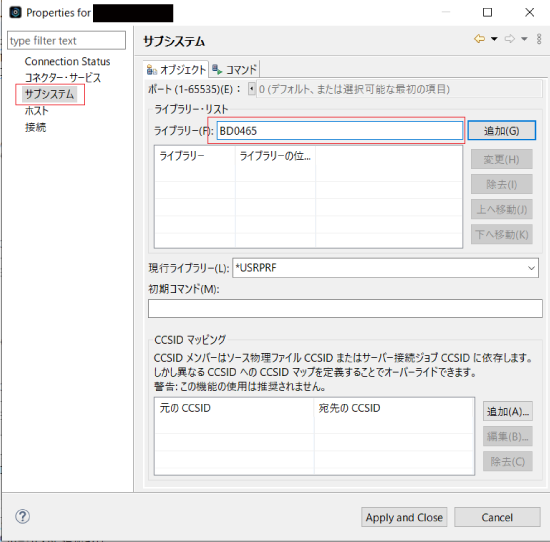Image resolution: width=550 pixels, height=542 pixels.
Task: Click the 編集(B)... button
Action: [508, 436]
